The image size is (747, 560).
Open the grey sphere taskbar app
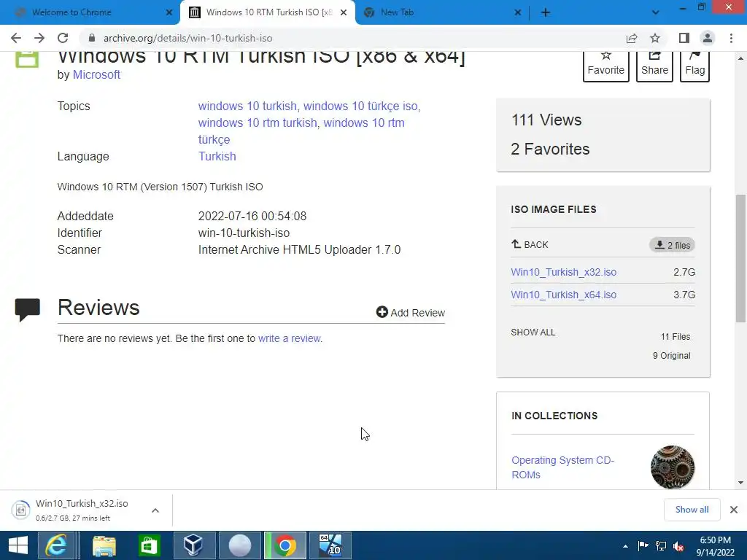click(239, 545)
